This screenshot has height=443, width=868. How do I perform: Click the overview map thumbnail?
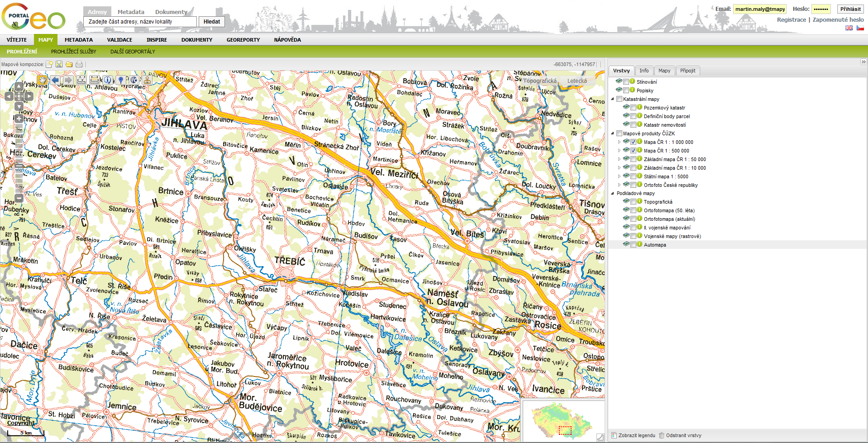[x=563, y=421]
